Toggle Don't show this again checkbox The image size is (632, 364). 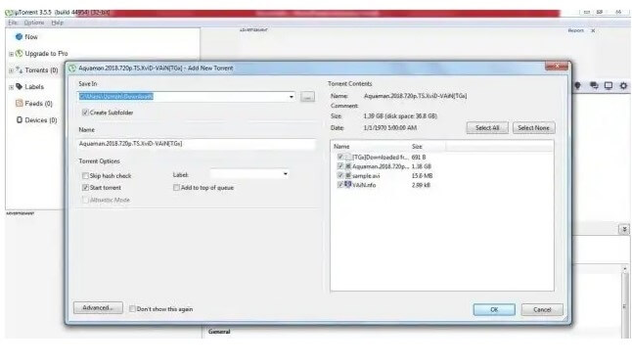132,309
